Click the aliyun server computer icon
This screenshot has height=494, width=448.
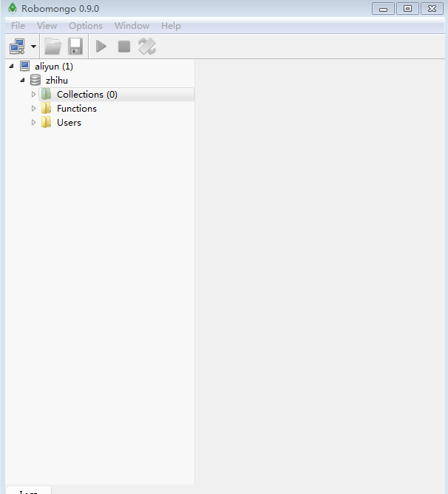[25, 66]
